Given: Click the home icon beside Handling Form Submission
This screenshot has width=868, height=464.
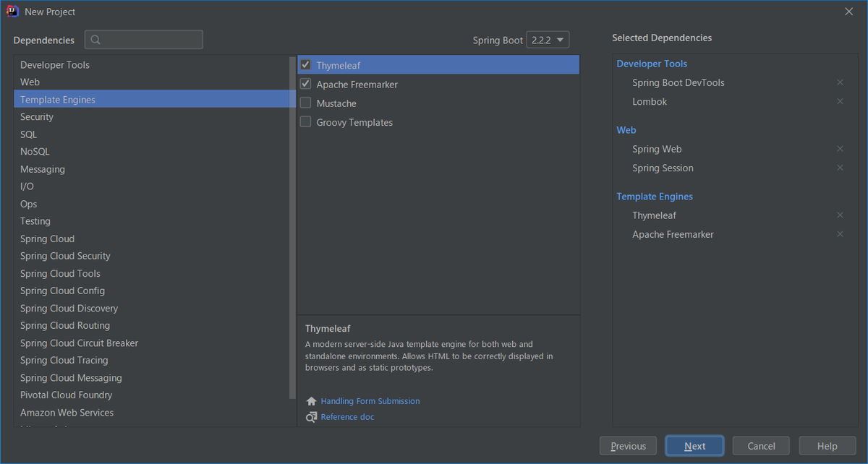Looking at the screenshot, I should click(311, 401).
